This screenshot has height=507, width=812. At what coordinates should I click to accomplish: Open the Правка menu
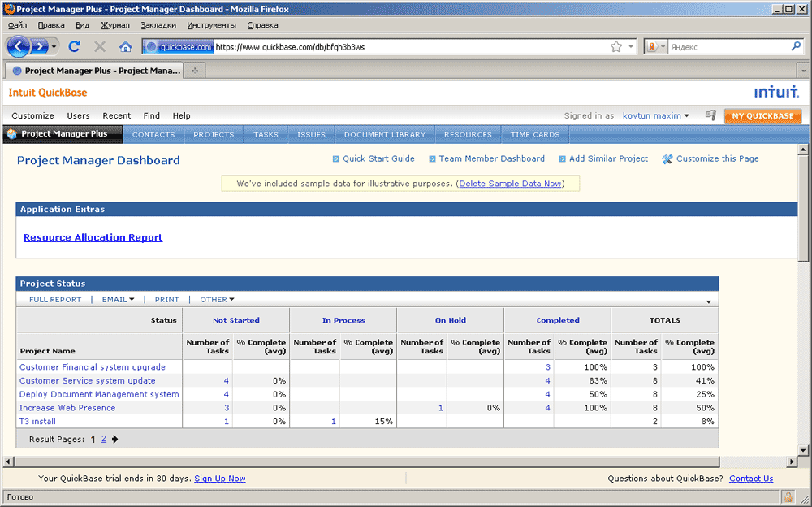(51, 25)
